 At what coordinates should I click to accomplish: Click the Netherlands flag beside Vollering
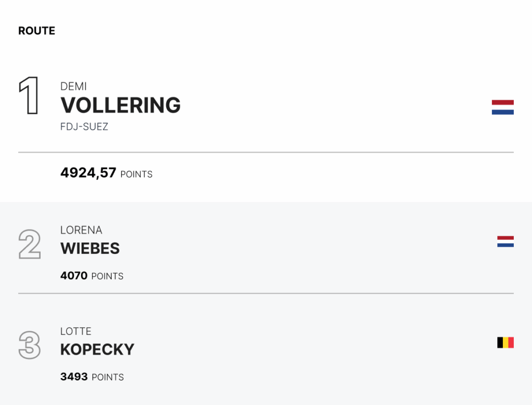(502, 107)
